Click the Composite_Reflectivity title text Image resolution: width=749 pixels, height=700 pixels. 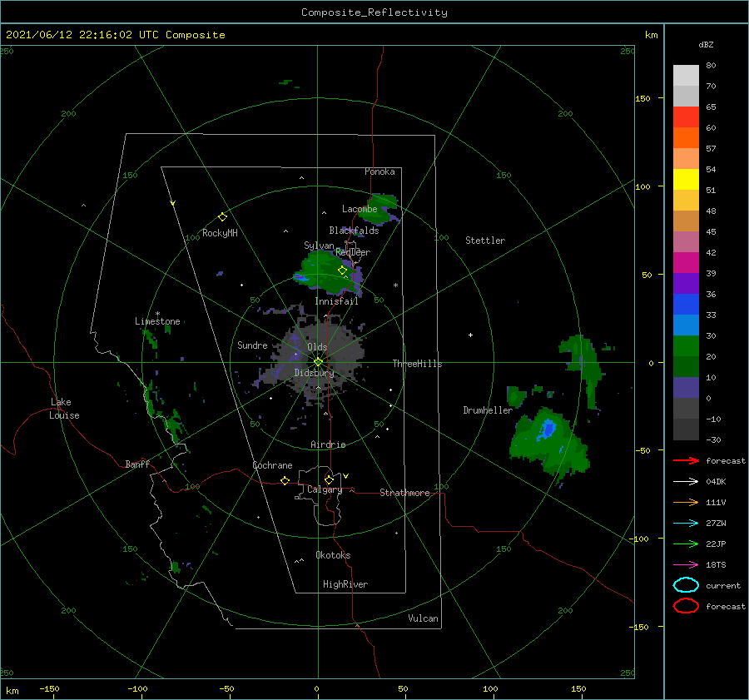point(374,12)
